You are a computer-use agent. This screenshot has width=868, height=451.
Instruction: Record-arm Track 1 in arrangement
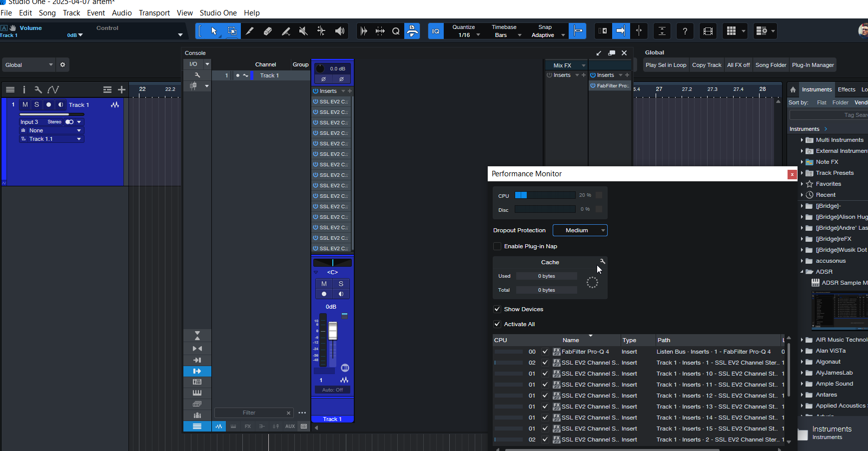(48, 105)
